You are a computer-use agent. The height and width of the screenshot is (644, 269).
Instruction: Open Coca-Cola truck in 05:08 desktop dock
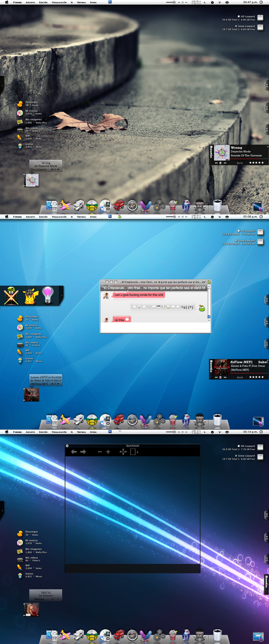click(x=119, y=420)
